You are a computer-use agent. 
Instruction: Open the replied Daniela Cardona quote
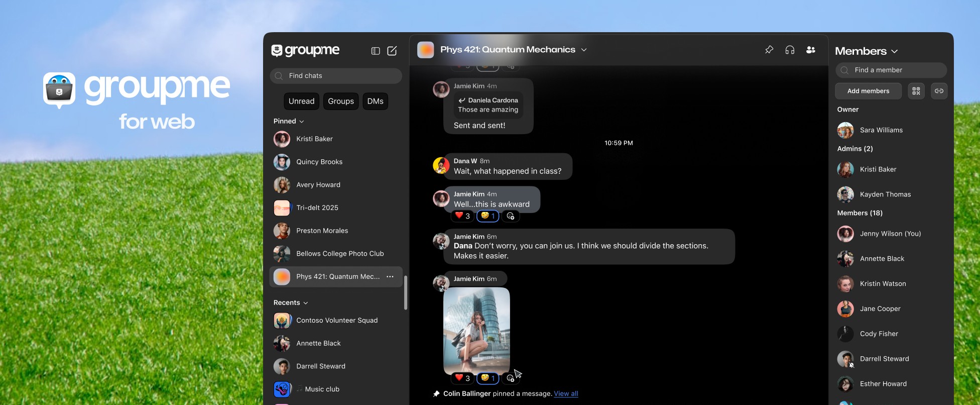pyautogui.click(x=488, y=105)
